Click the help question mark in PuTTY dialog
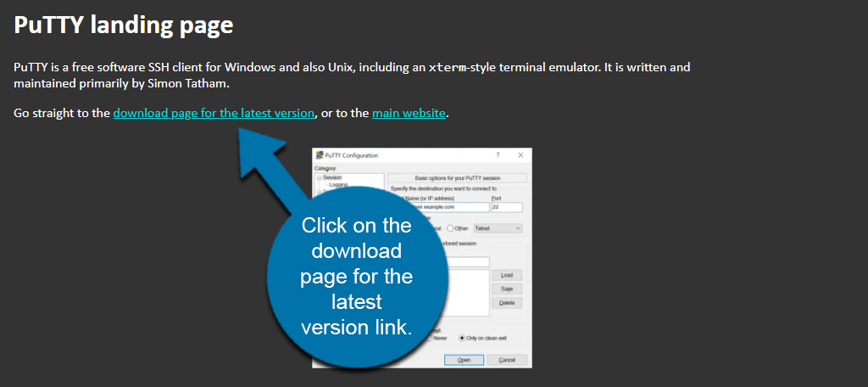Image resolution: width=868 pixels, height=387 pixels. (498, 155)
